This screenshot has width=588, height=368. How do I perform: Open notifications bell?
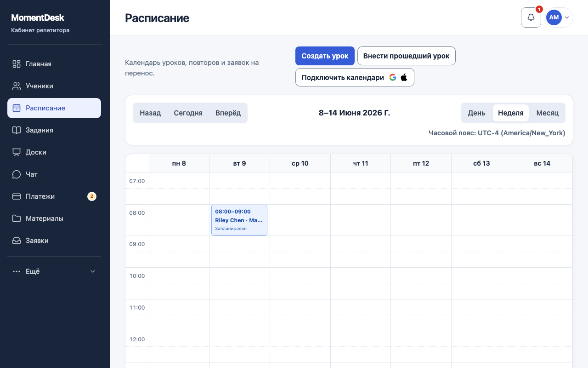(x=531, y=17)
